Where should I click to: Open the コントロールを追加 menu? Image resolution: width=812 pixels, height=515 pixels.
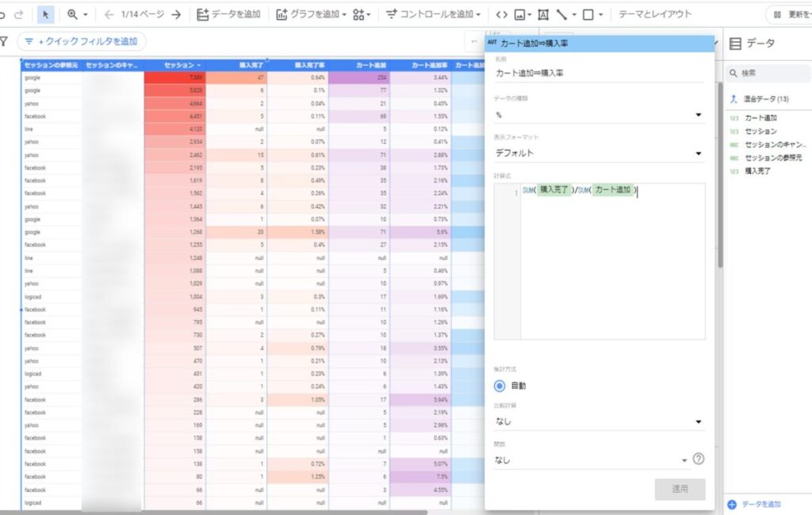[435, 14]
